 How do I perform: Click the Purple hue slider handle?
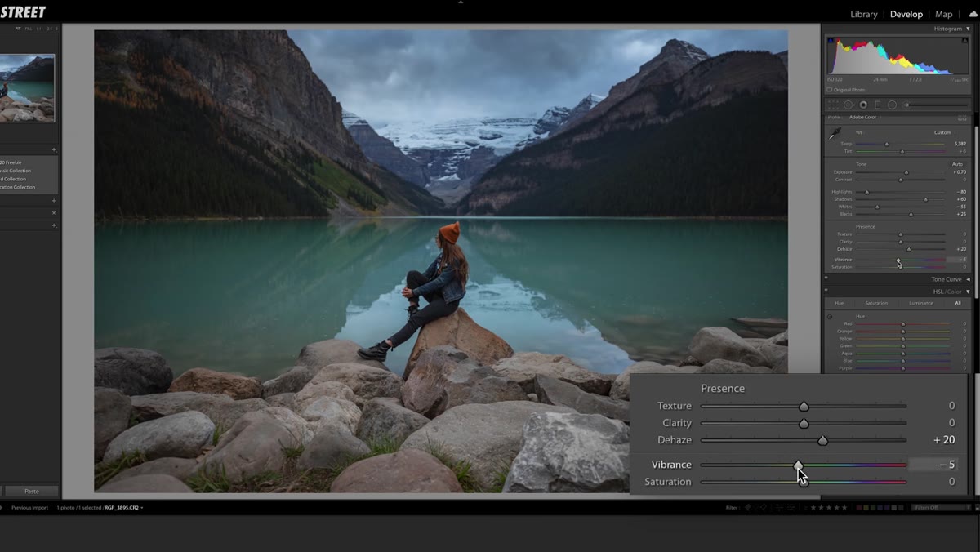(x=902, y=368)
